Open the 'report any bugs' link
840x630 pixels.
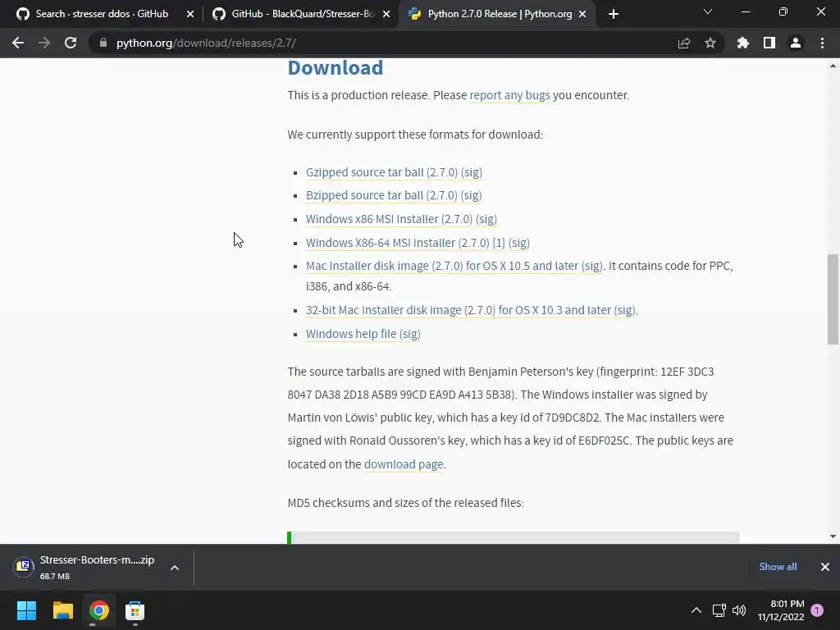point(509,95)
